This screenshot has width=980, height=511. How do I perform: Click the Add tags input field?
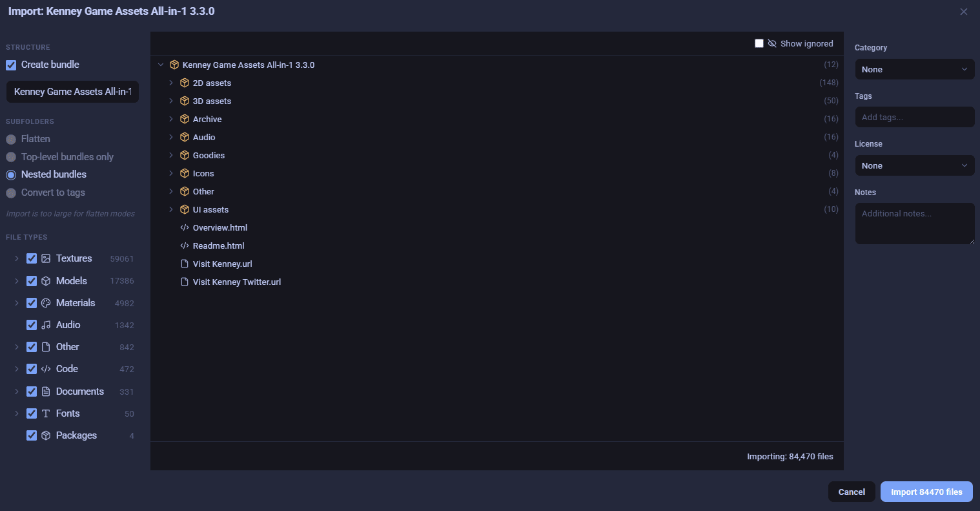[914, 117]
